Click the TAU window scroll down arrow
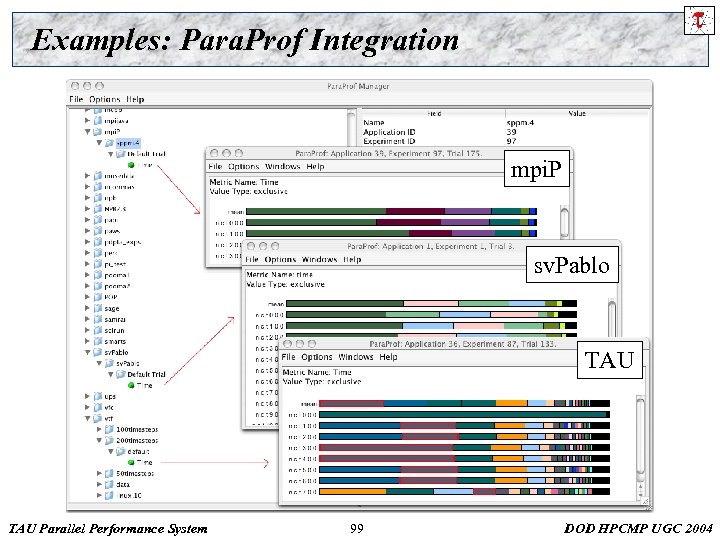This screenshot has width=720, height=540. pyautogui.click(x=640, y=495)
